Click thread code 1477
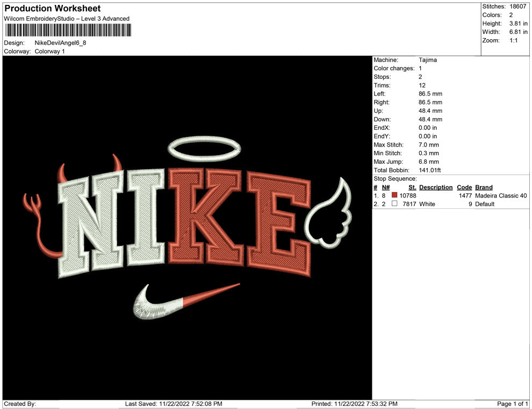The image size is (532, 409). point(465,195)
